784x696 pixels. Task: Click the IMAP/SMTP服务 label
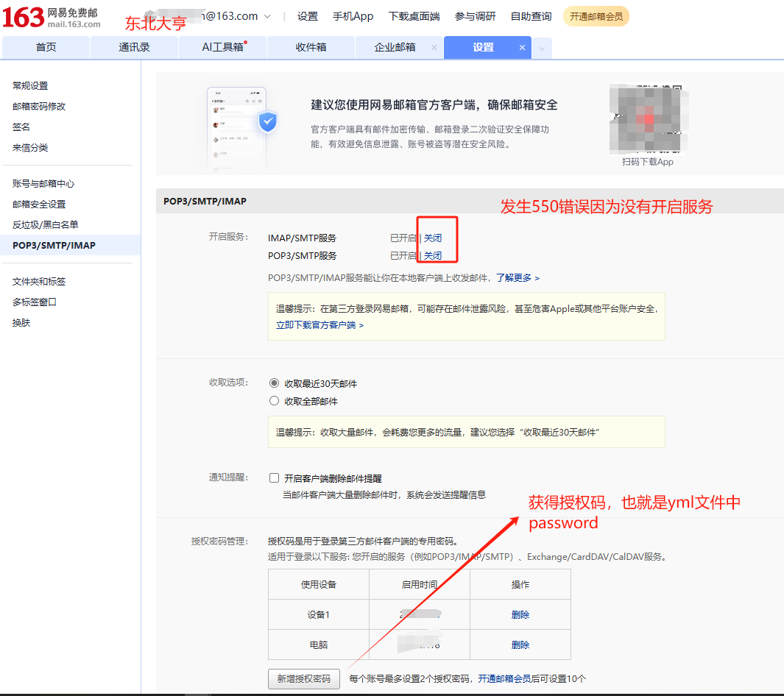[x=302, y=238]
